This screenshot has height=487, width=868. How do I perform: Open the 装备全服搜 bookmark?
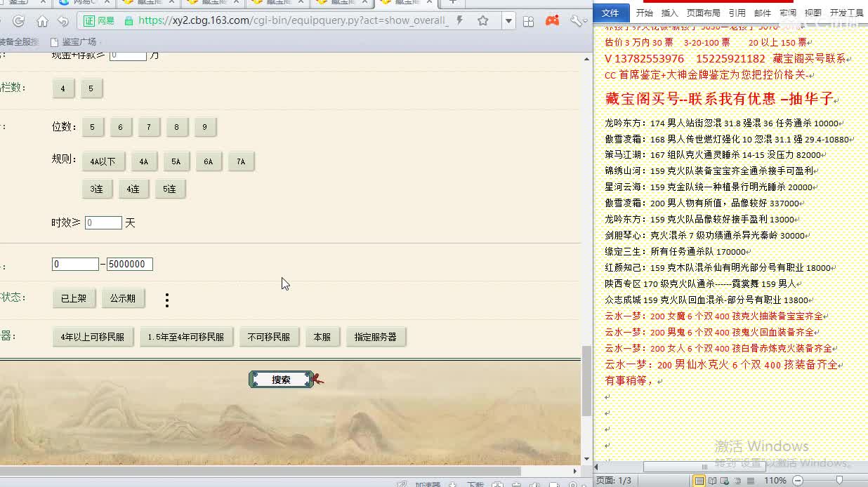19,41
